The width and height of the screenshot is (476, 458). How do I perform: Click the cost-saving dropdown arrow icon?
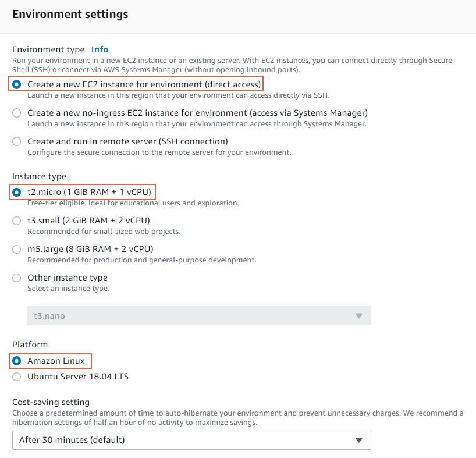click(x=359, y=440)
